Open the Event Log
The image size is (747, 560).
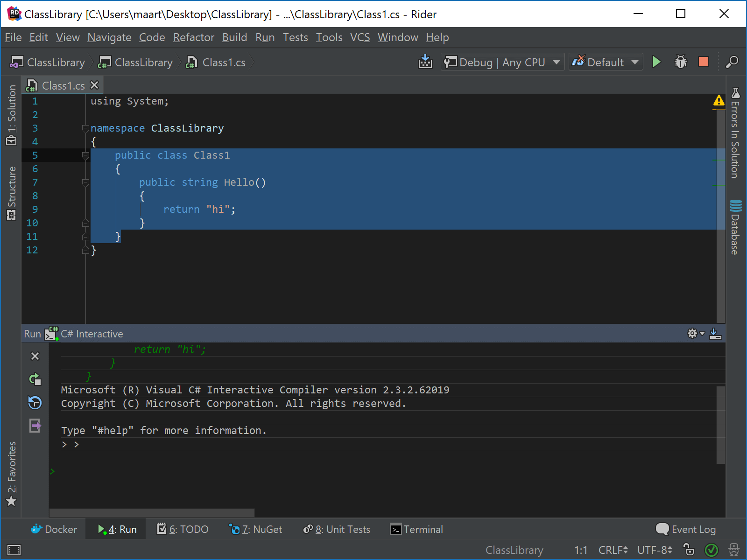(685, 529)
